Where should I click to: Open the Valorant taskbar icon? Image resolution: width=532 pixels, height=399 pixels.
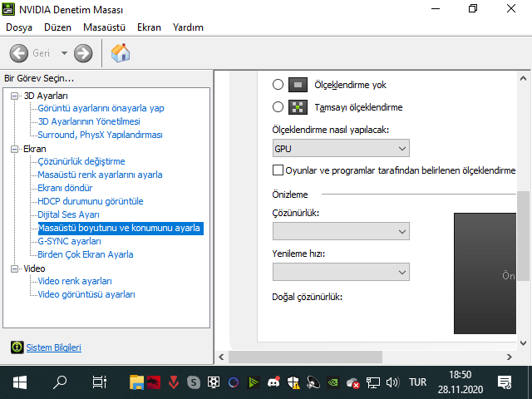[x=174, y=382]
